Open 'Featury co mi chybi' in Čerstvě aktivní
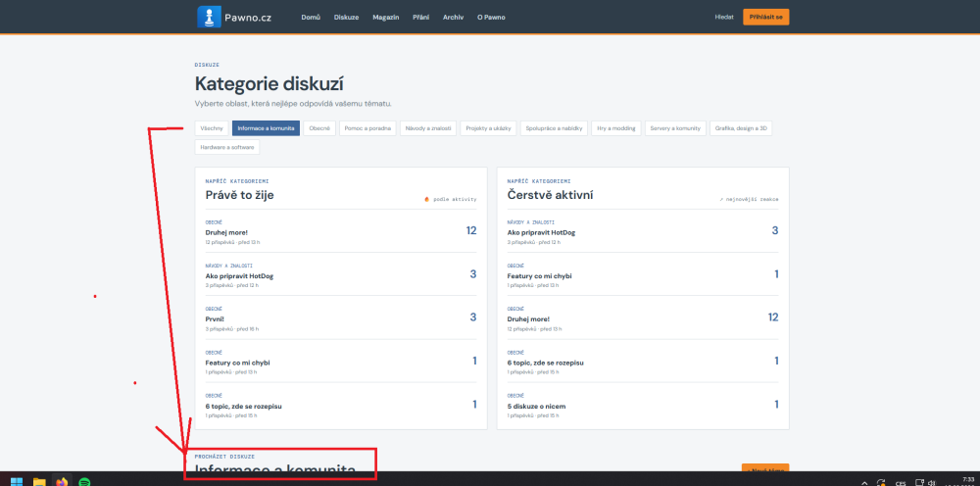The image size is (980, 486). pyautogui.click(x=539, y=276)
